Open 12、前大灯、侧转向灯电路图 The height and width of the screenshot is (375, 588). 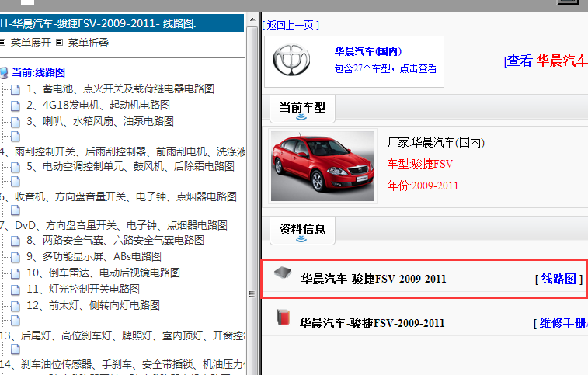click(x=93, y=305)
